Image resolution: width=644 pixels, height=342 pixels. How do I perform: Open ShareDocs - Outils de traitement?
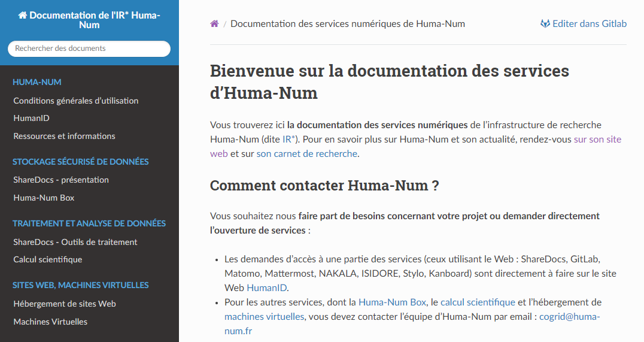(x=75, y=242)
